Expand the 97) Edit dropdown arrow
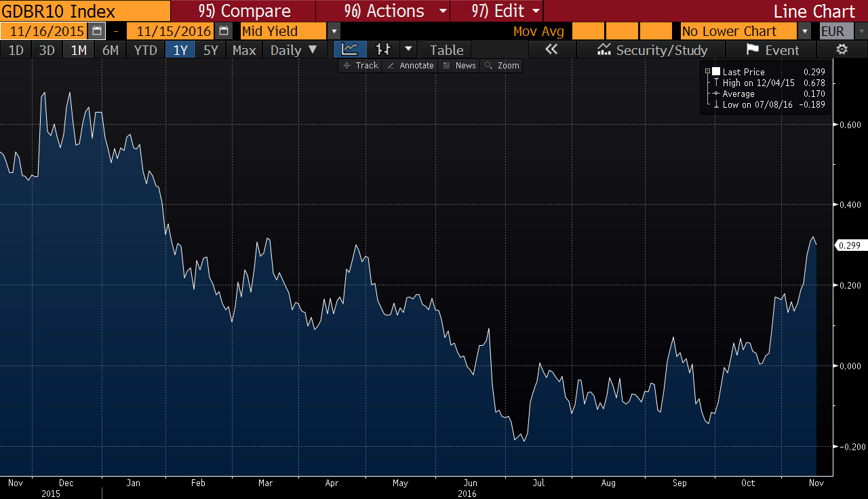This screenshot has height=499, width=868. pyautogui.click(x=536, y=12)
